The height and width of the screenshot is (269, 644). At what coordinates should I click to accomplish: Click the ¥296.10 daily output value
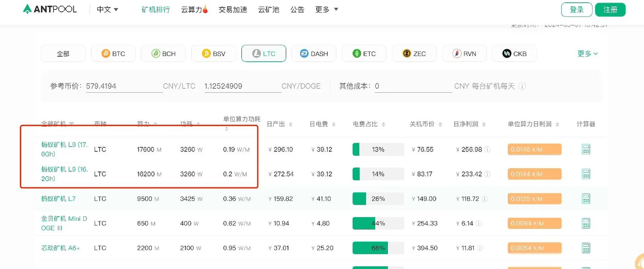click(x=281, y=149)
